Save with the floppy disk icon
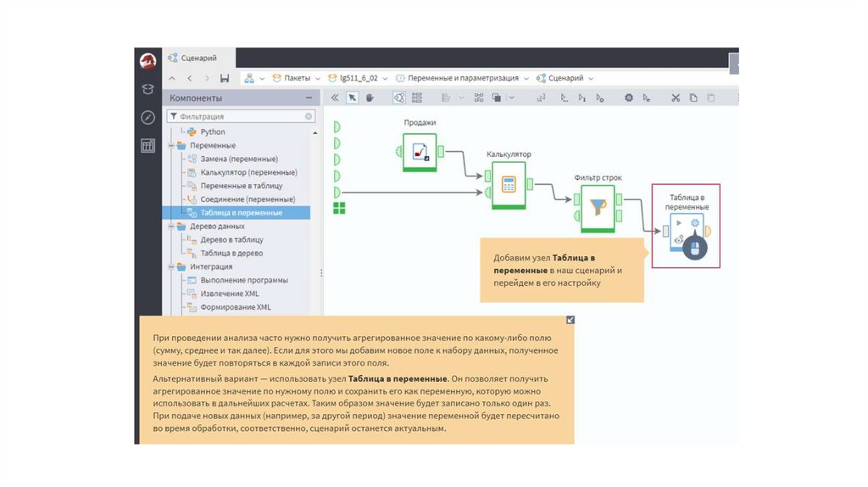 point(224,78)
